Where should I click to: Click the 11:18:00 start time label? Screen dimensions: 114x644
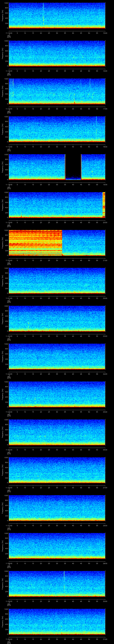[9, 184]
